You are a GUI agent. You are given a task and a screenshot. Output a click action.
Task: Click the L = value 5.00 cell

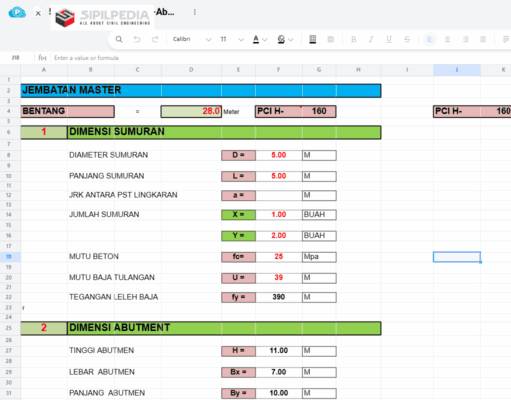(x=279, y=176)
